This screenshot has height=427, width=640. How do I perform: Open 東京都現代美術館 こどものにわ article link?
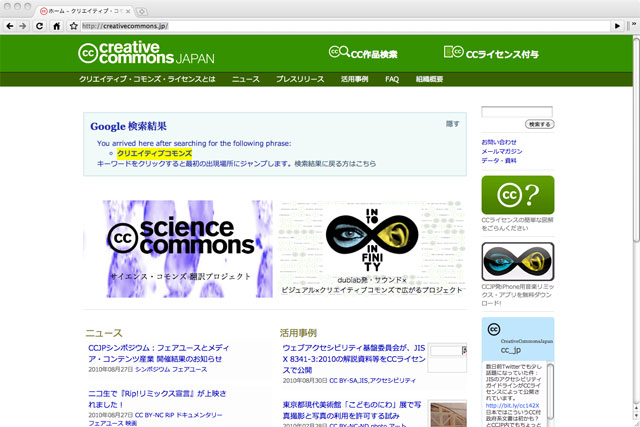point(352,410)
